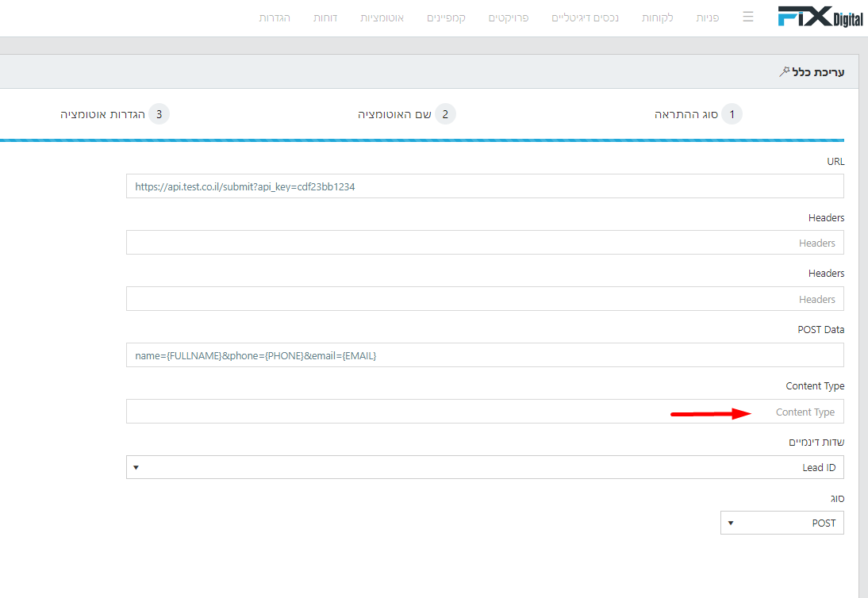Image resolution: width=868 pixels, height=598 pixels.
Task: Open the קמפיינים menu item
Action: point(446,17)
